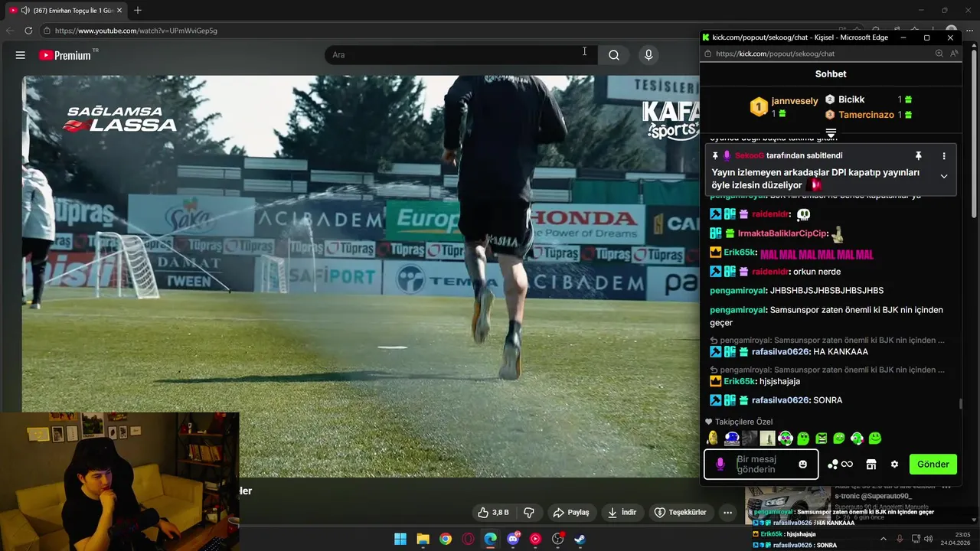Open jannvesely leaderboard profile

(x=784, y=106)
